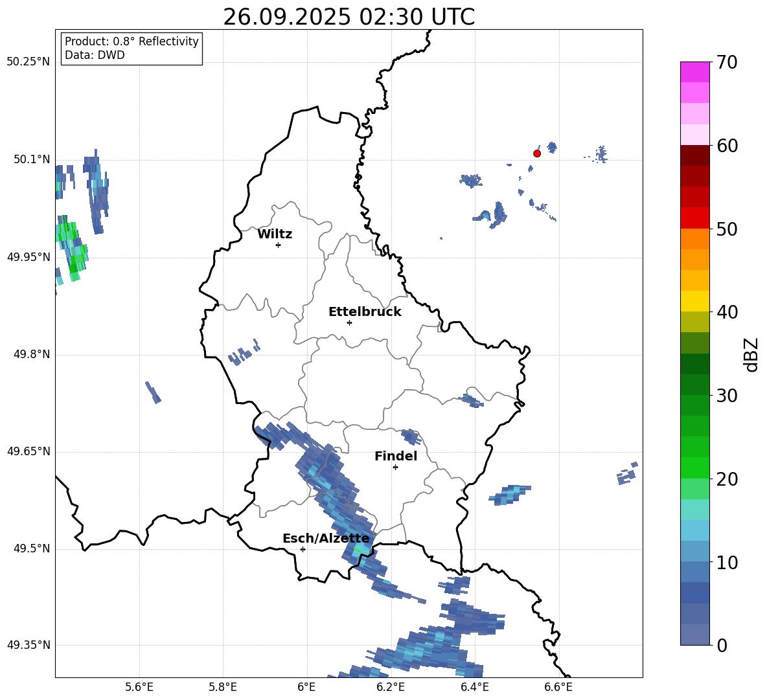Viewport: 767px width, 700px height.
Task: Click the red dot station marker
Action: point(536,153)
